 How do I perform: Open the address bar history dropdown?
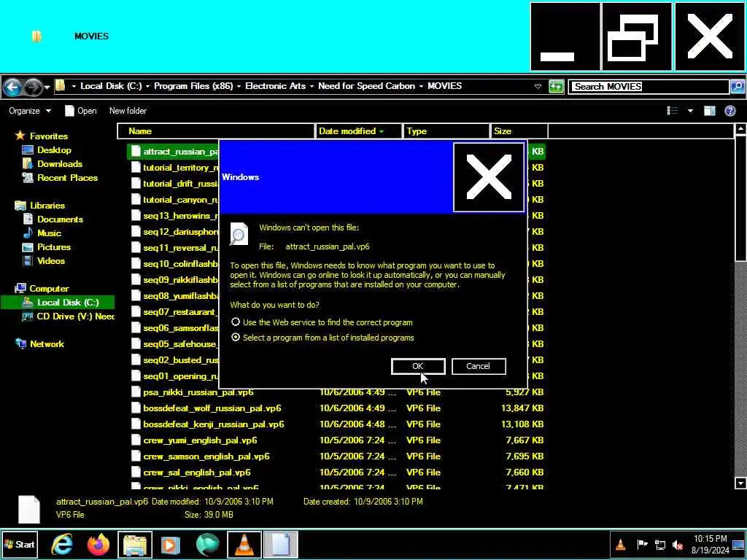[x=538, y=87]
